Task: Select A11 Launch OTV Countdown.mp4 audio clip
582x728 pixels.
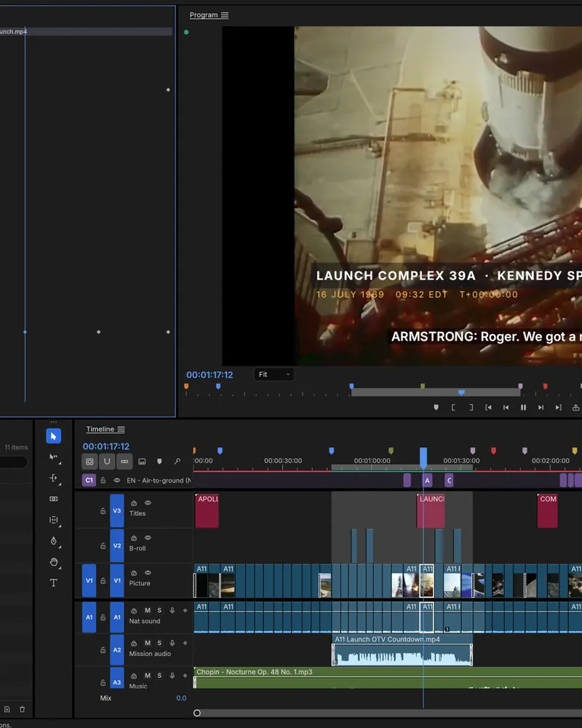Action: tap(402, 650)
